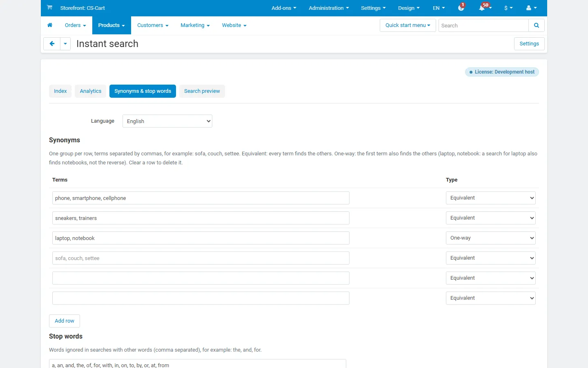
Task: Click the search magnifier button
Action: (537, 25)
